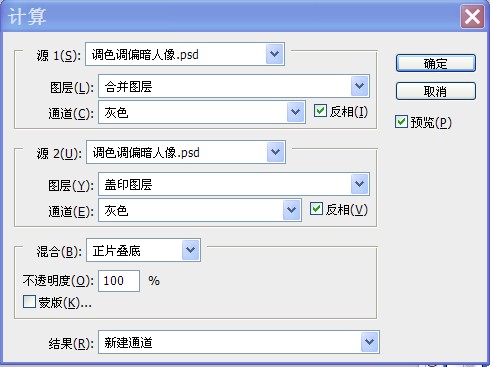The width and height of the screenshot is (490, 367).
Task: Open the 混合(B) blend mode dropdown
Action: pos(143,250)
